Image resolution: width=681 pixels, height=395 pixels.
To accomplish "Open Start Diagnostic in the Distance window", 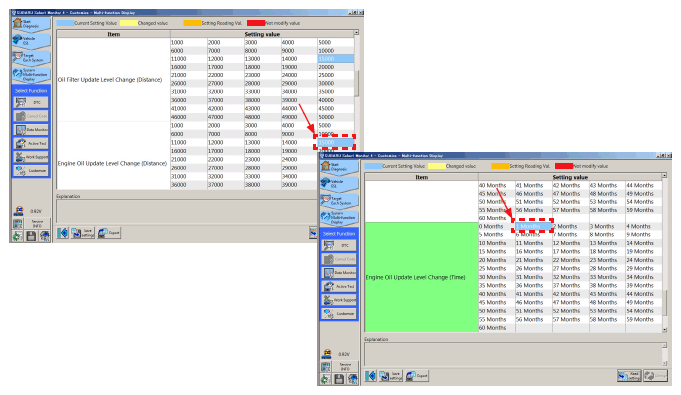I will (x=31, y=24).
